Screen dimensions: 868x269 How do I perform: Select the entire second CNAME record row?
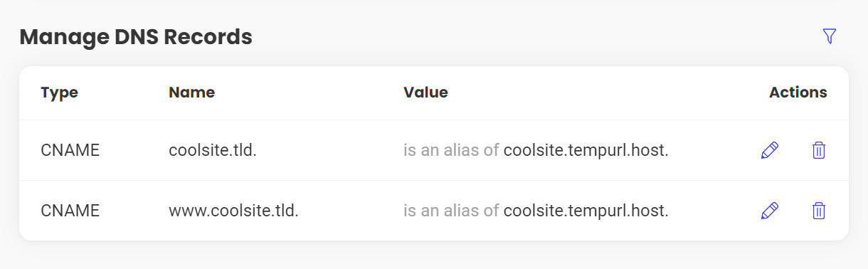click(434, 211)
